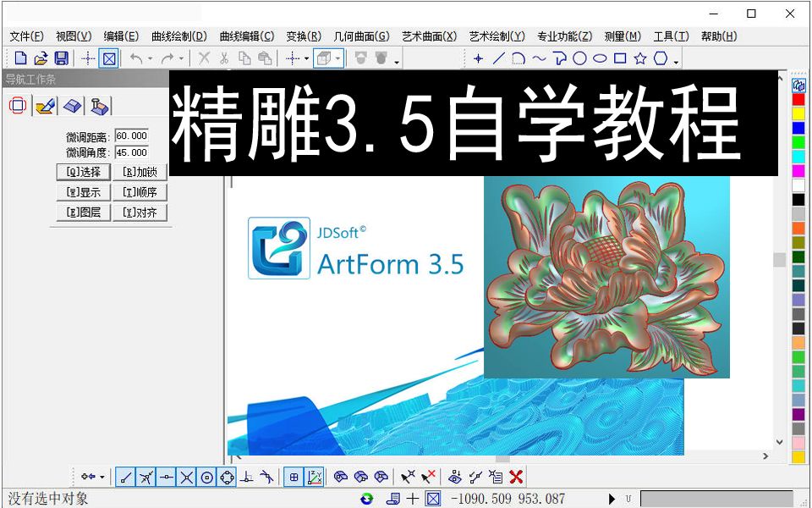Click the Open file icon
Image resolution: width=812 pixels, height=508 pixels.
pyautogui.click(x=40, y=58)
